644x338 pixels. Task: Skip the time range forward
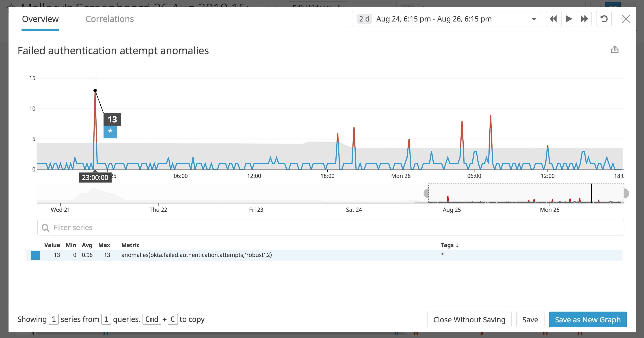tap(584, 19)
